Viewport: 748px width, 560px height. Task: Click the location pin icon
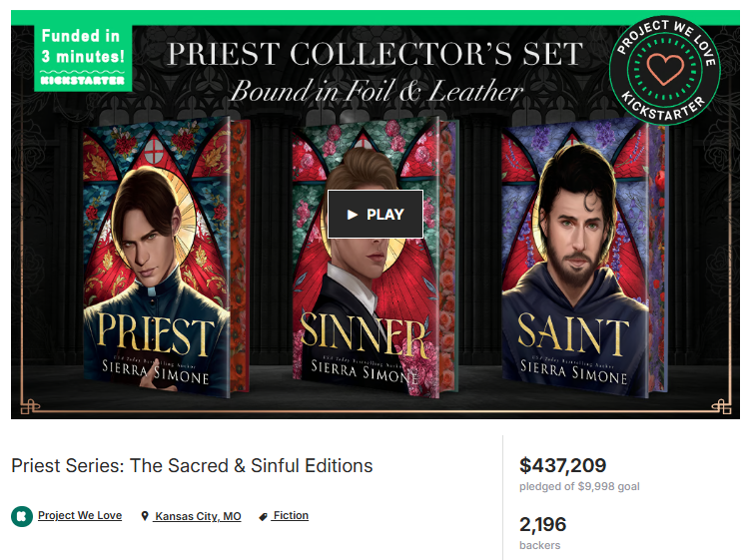click(145, 517)
